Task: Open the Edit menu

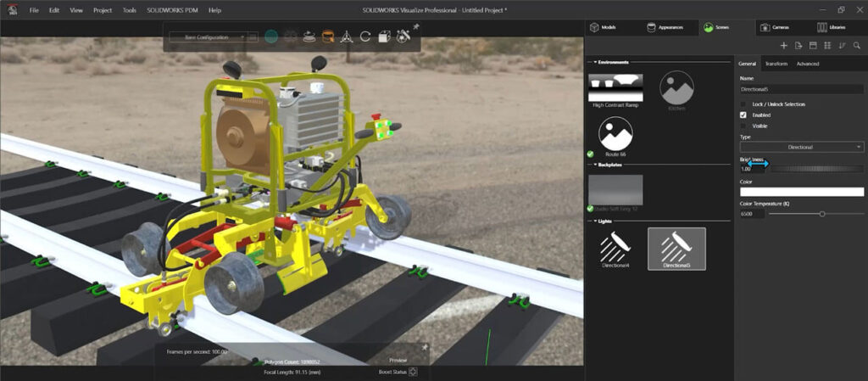Action: 53,10
